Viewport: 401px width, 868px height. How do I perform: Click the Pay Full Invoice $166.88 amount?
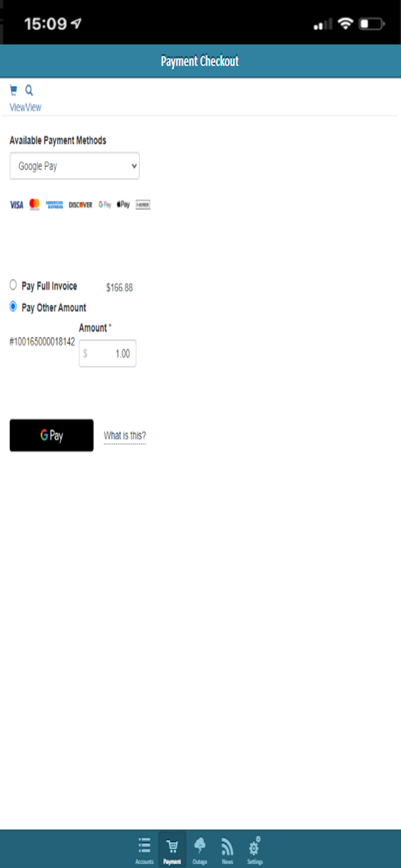pyautogui.click(x=119, y=287)
